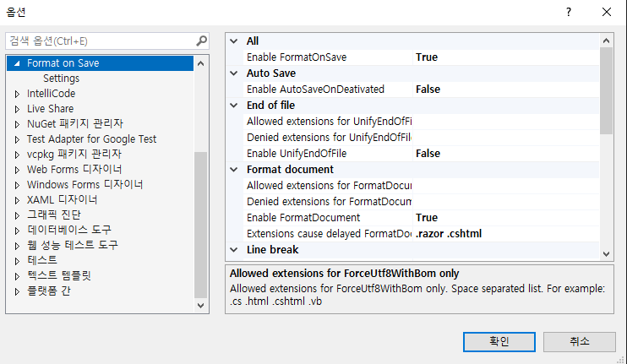Click the options tree scroll up arrow
Screen dimensions: 627x364
coord(200,62)
